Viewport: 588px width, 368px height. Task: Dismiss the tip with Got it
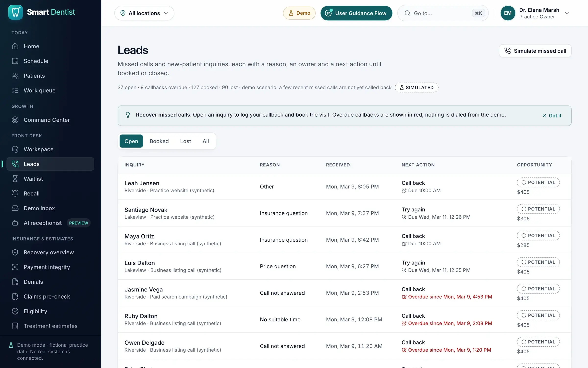(x=552, y=116)
